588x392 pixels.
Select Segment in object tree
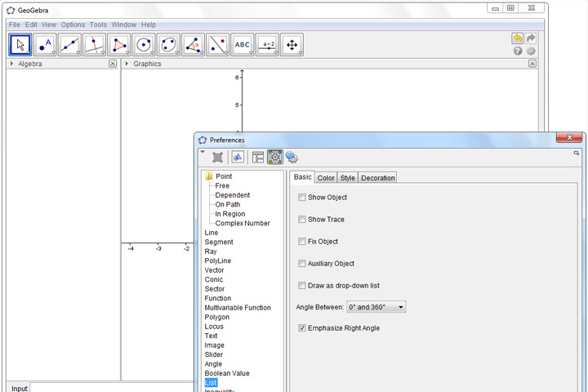(x=219, y=242)
